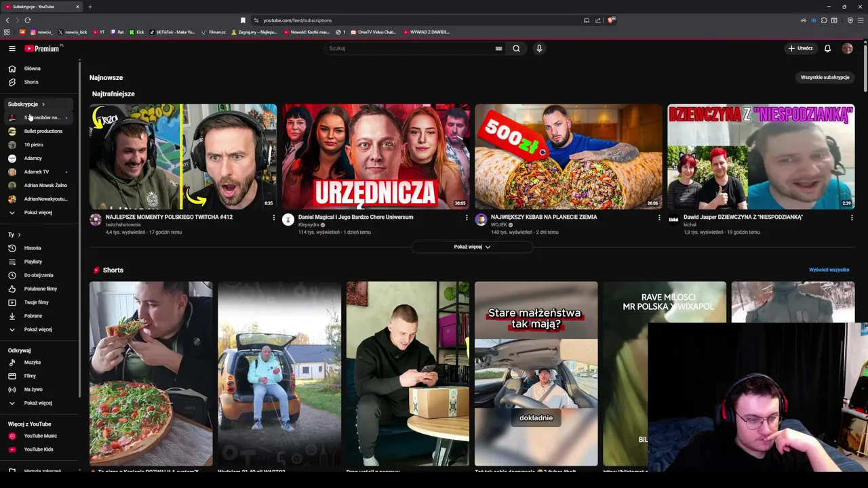Open video options for Daniel Magical video

[467, 218]
